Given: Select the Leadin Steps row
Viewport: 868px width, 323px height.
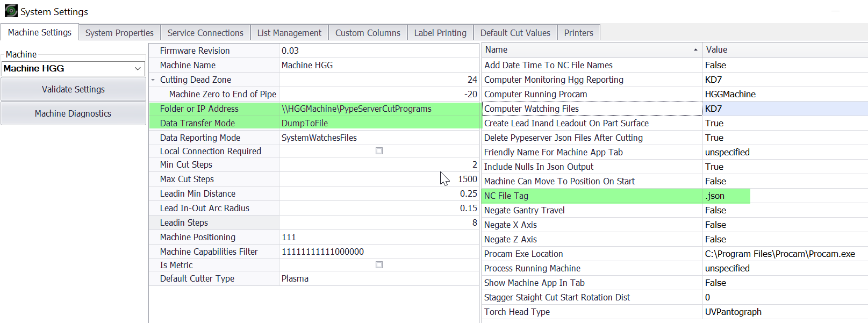Looking at the screenshot, I should pos(314,222).
